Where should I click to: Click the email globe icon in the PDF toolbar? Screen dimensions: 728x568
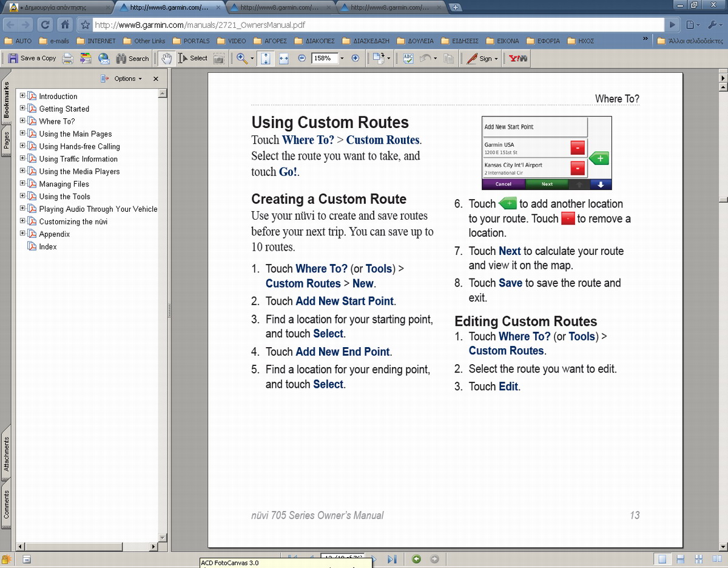(x=104, y=58)
